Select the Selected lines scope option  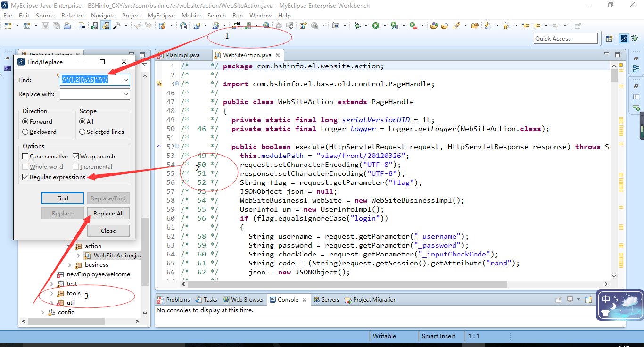(x=83, y=132)
